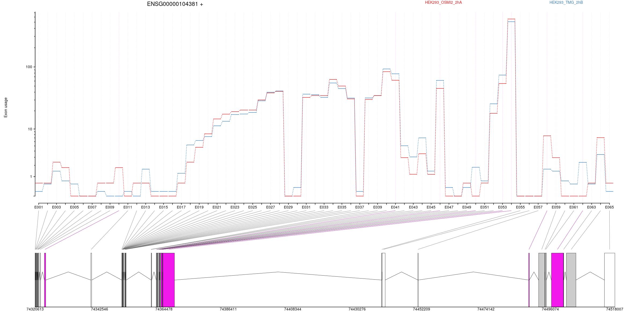644x322 pixels.
Task: Select the HEK293_OSMI2_2hA legend label
Action: (x=443, y=2)
